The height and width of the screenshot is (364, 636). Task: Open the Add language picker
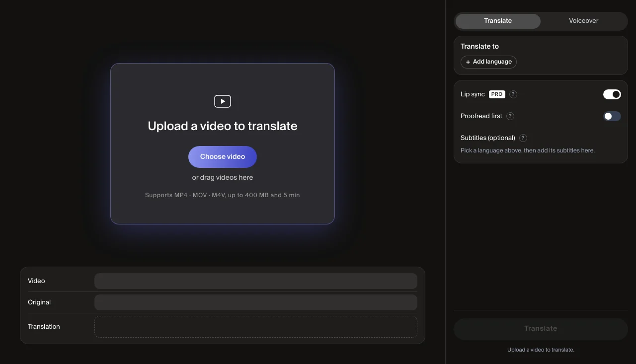click(x=488, y=62)
